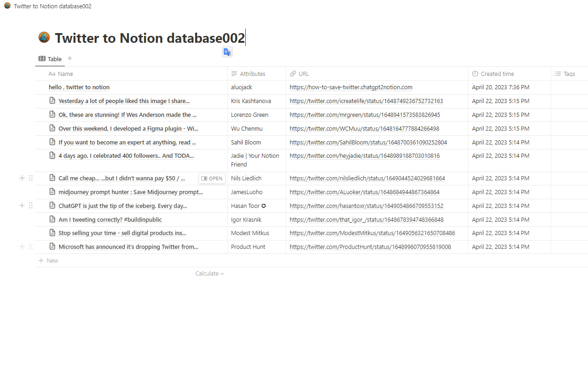Select the Table view tab
The width and height of the screenshot is (588, 368).
[50, 59]
